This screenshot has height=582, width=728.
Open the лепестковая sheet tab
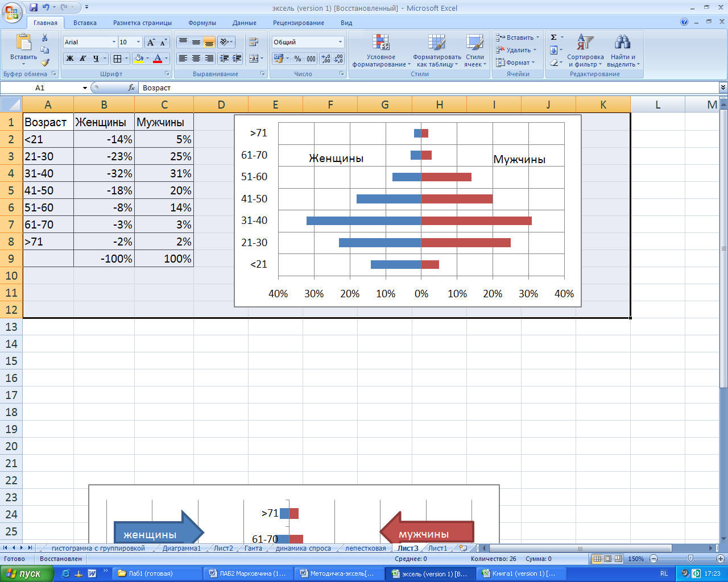[x=365, y=548]
